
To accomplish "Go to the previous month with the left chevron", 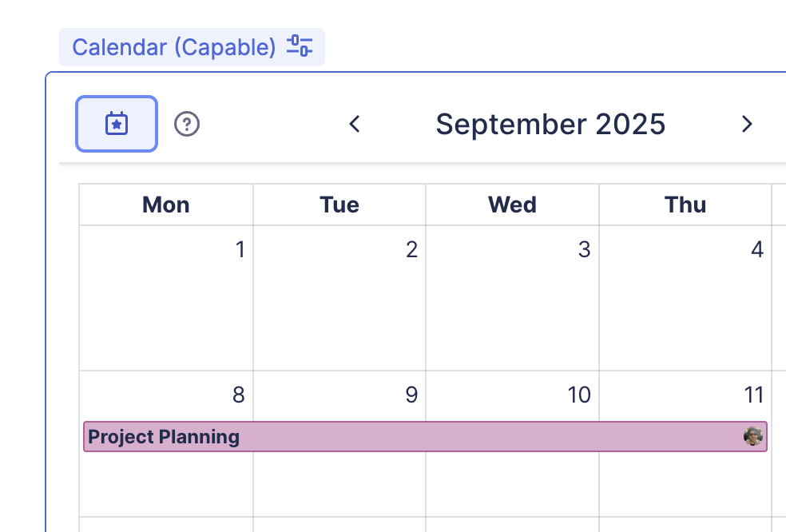I will click(x=354, y=124).
